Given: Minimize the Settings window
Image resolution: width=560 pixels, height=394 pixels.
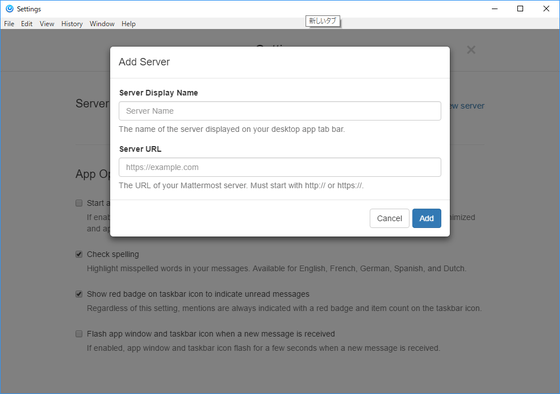Looking at the screenshot, I should pos(495,9).
